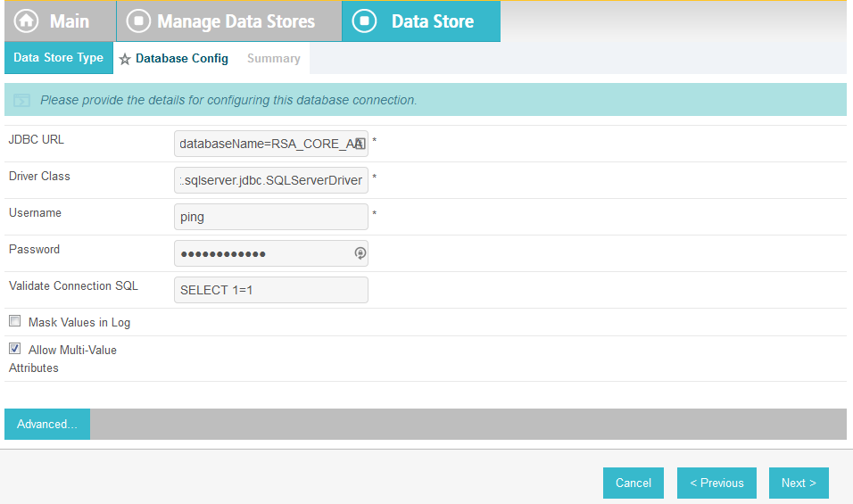Image resolution: width=853 pixels, height=504 pixels.
Task: Proceed with the Next > button
Action: tap(799, 483)
